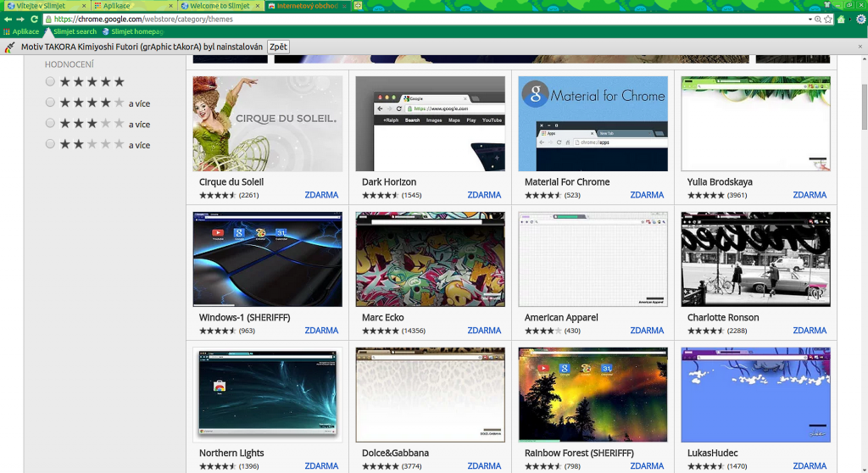Click the zoom magnifier icon in address bar
The image size is (868, 473).
818,19
